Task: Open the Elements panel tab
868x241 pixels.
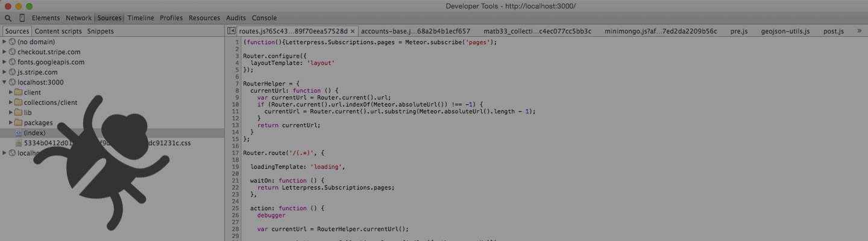Action: (x=46, y=18)
